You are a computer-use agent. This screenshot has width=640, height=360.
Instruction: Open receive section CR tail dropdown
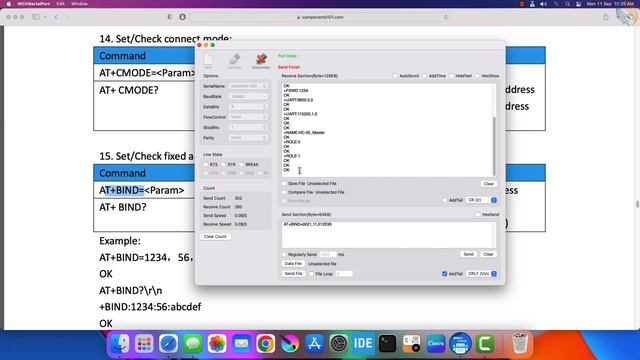(482, 200)
